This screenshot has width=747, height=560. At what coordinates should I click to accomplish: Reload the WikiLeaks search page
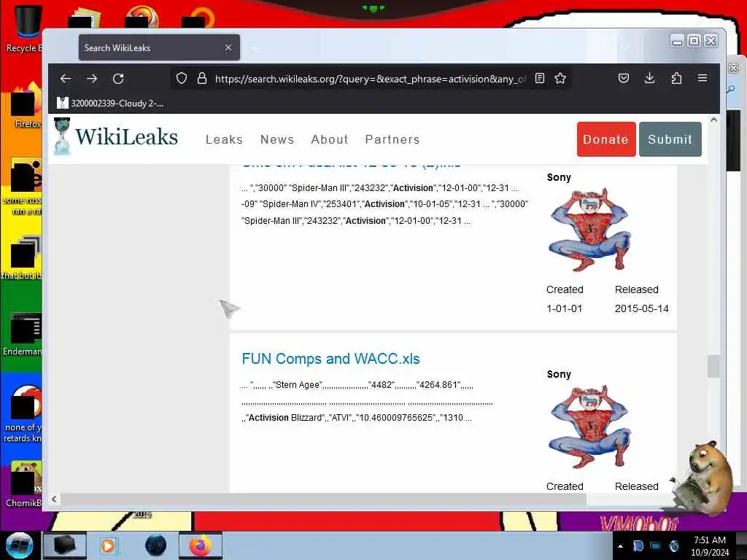pyautogui.click(x=118, y=79)
